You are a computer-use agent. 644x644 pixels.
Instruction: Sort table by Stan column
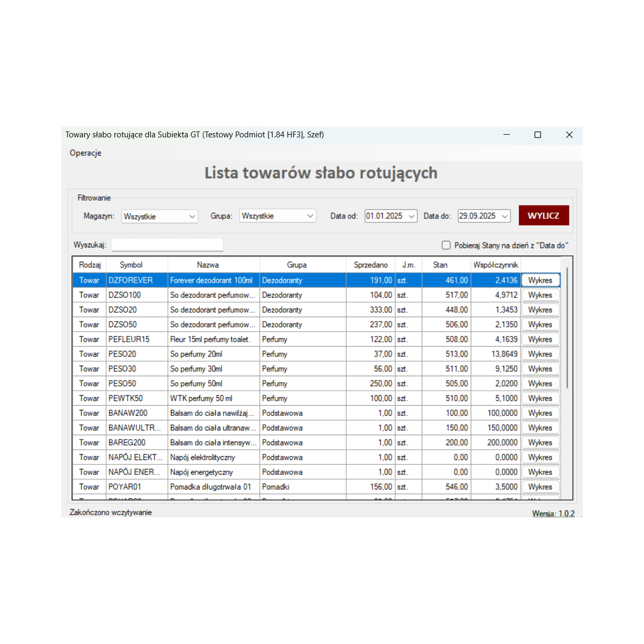440,265
